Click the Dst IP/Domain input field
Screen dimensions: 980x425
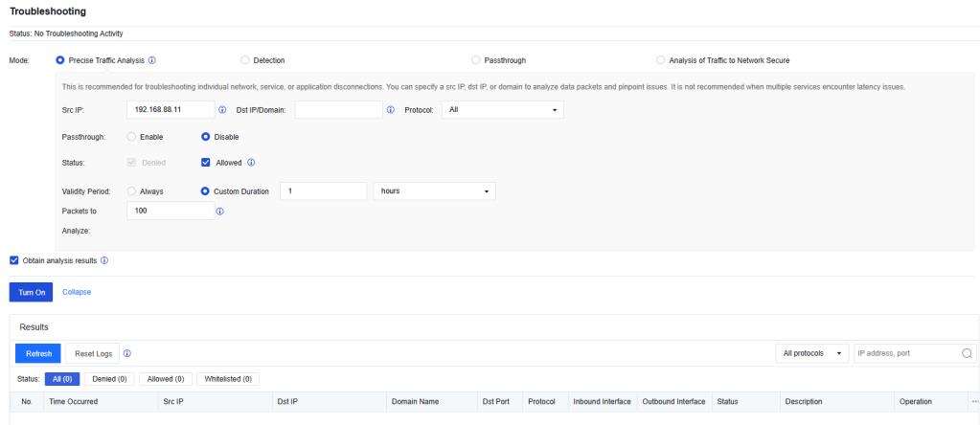pyautogui.click(x=339, y=110)
